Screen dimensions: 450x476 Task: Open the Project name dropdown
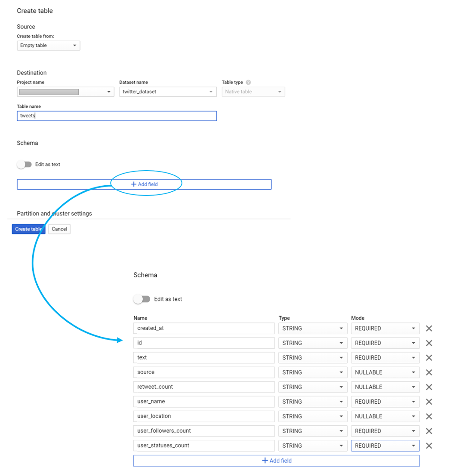tap(65, 92)
